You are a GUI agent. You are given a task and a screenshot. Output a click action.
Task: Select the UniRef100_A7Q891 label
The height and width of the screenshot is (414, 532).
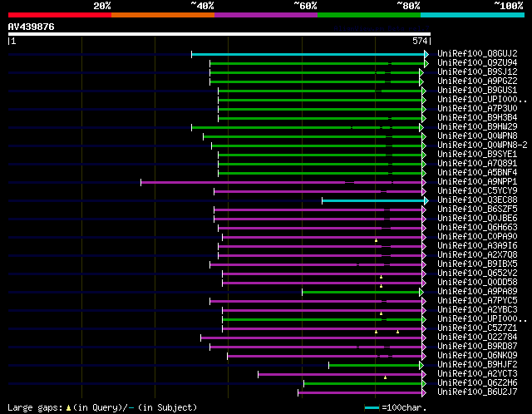point(477,164)
